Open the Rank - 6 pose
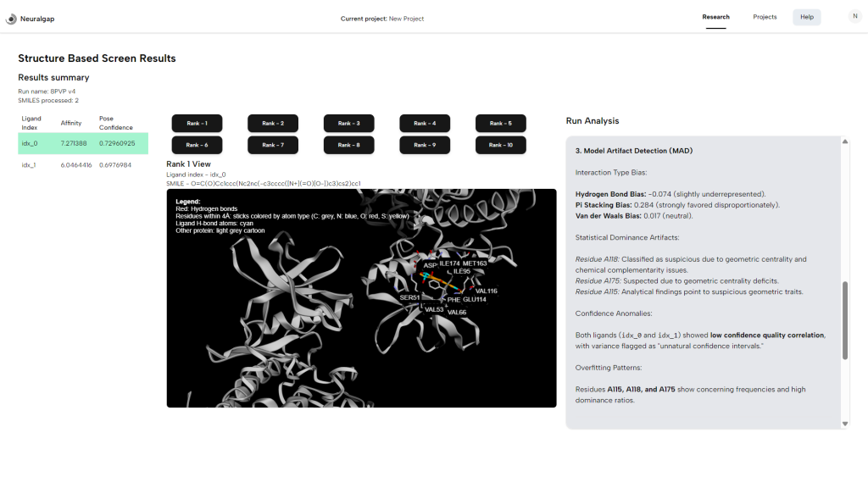 coord(197,145)
